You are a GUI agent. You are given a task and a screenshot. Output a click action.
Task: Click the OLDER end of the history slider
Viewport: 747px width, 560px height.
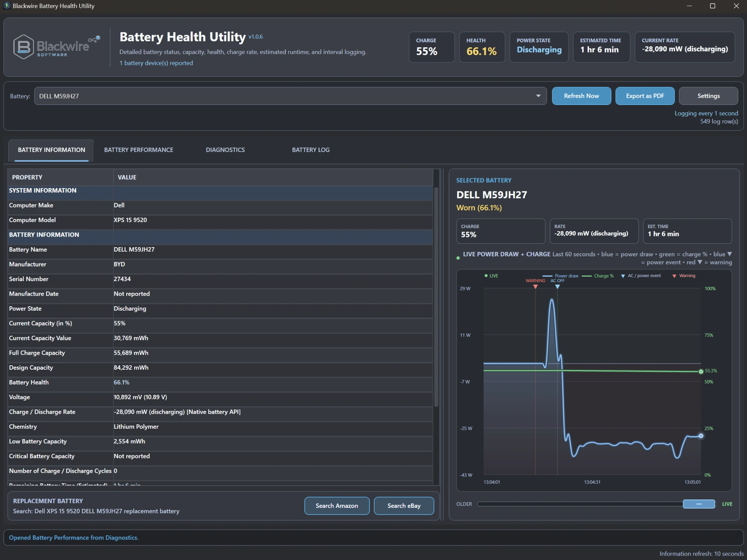pos(464,504)
